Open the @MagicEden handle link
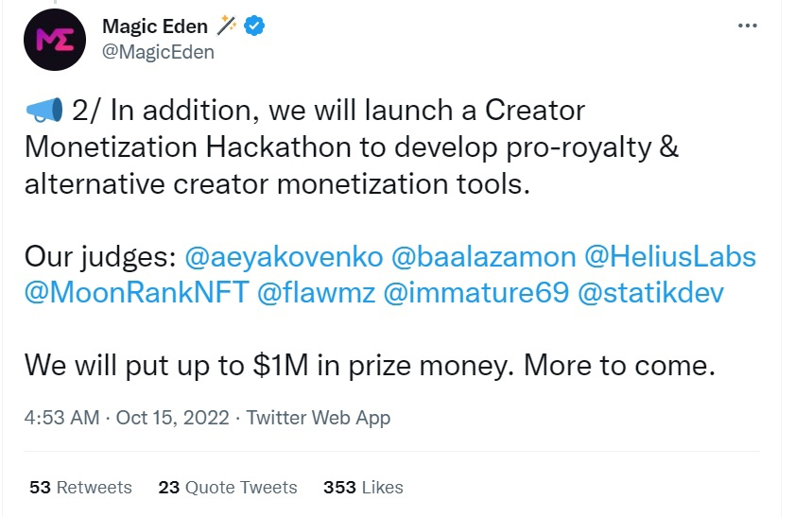Screen dimensions: 812x517 coord(158,52)
